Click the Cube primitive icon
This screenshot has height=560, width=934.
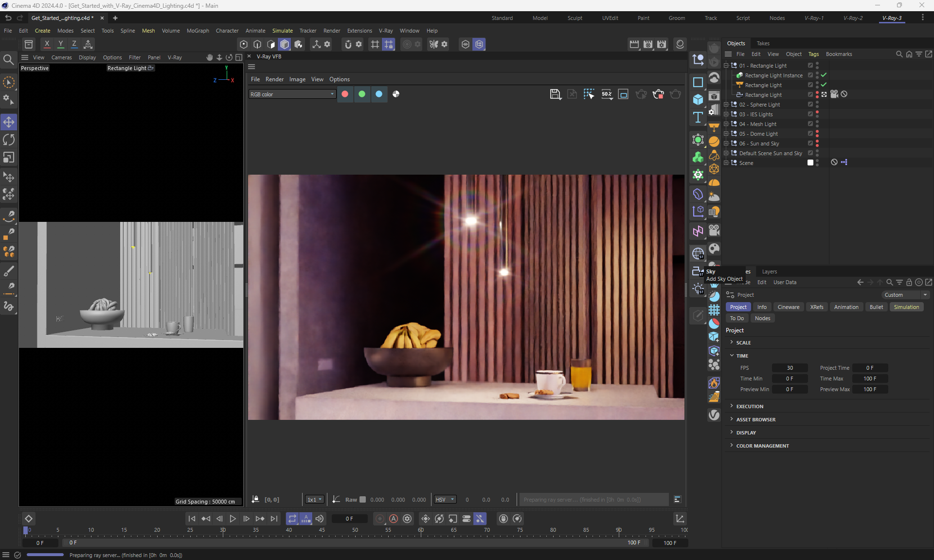(x=698, y=100)
